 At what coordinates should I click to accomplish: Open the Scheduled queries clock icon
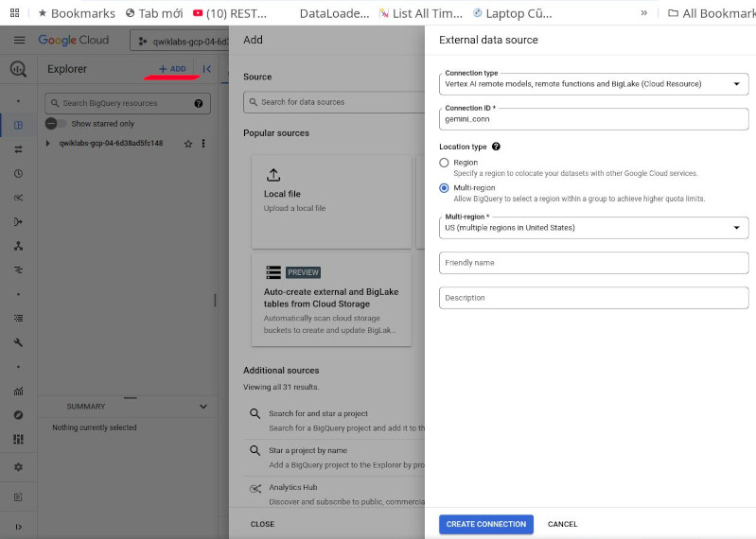pyautogui.click(x=18, y=173)
